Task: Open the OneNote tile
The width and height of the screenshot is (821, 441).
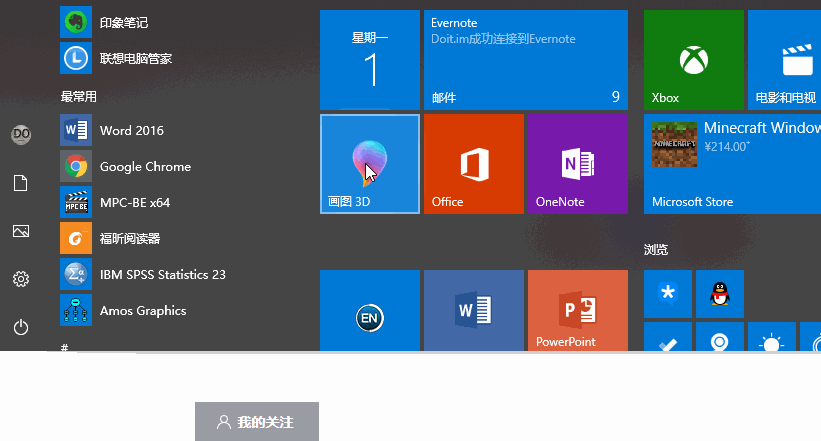Action: pyautogui.click(x=578, y=164)
